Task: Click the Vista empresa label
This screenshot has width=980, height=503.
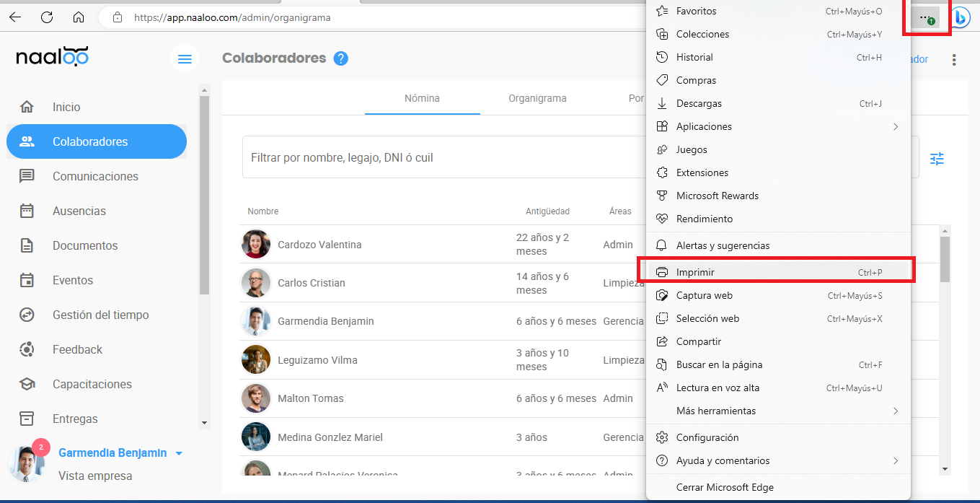Action: pos(95,476)
